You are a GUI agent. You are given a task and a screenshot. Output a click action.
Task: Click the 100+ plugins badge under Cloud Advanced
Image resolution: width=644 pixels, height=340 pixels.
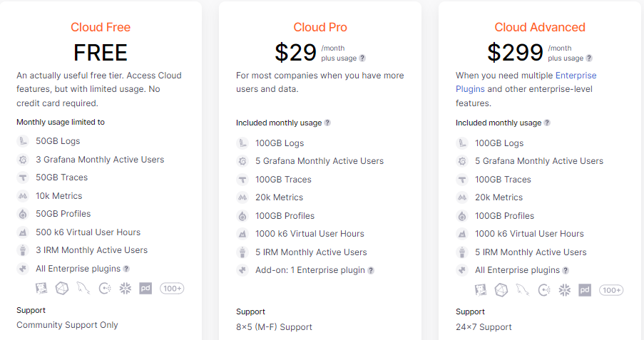(x=611, y=290)
